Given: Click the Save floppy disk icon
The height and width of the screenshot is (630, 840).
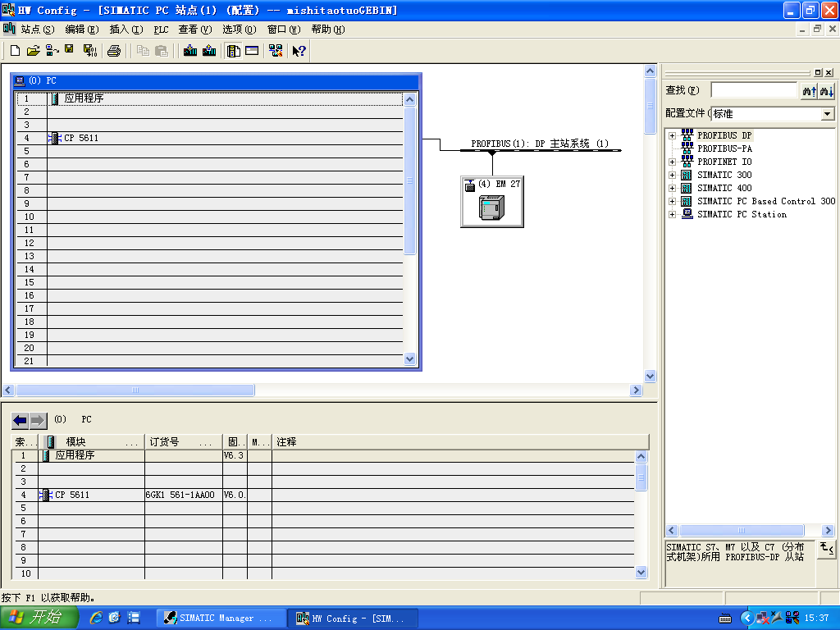Looking at the screenshot, I should tap(69, 50).
